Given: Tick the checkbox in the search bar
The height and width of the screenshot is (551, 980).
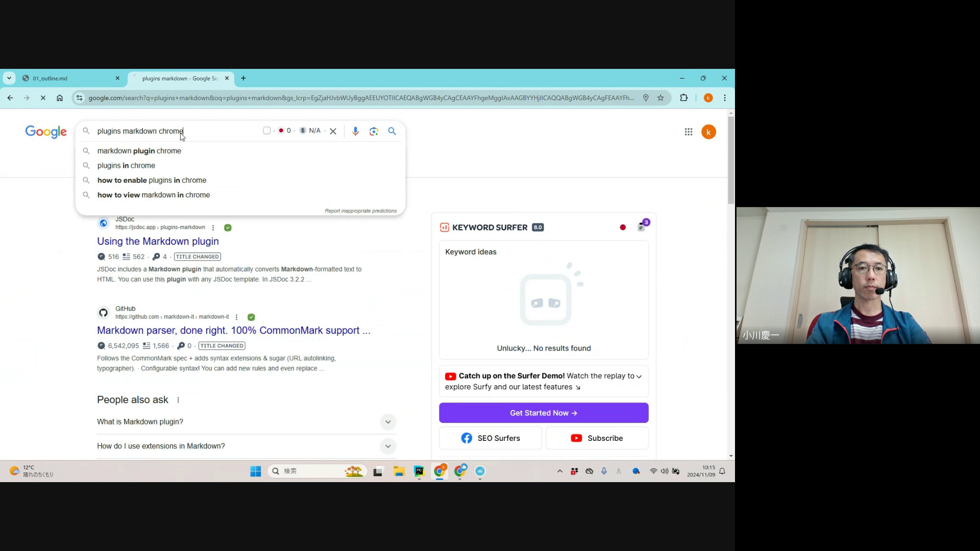Looking at the screenshot, I should (266, 131).
